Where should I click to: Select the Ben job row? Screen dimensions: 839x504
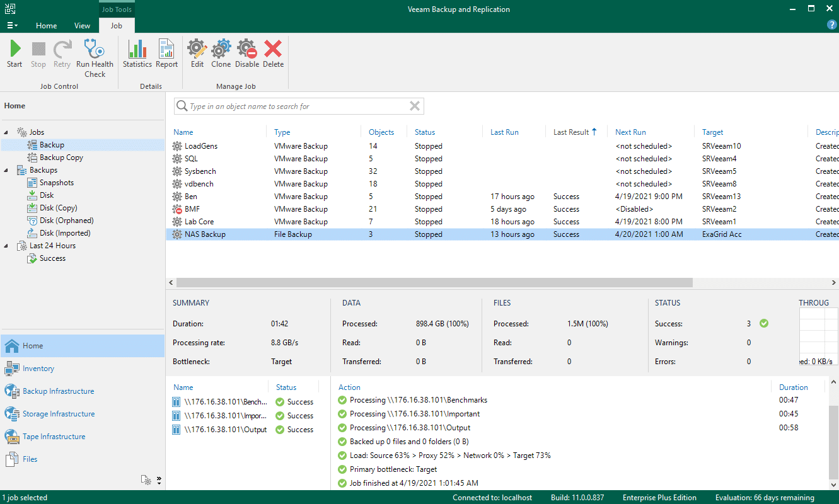pyautogui.click(x=502, y=197)
